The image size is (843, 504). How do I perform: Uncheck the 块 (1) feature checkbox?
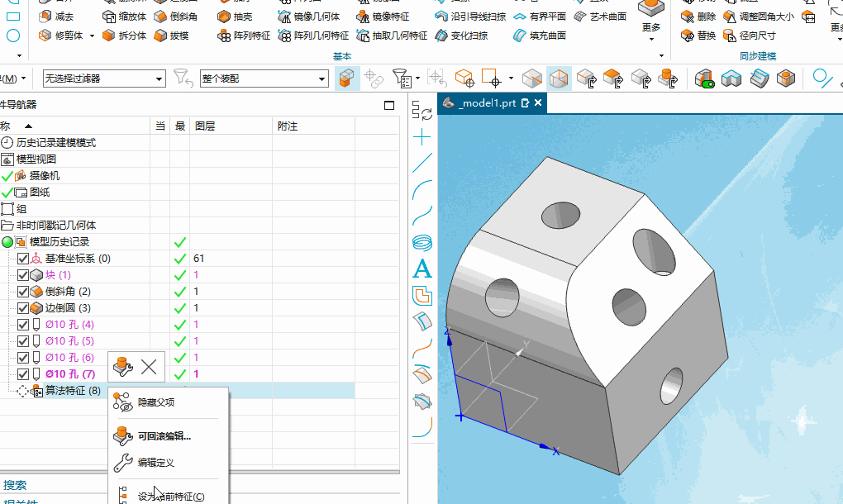click(x=23, y=275)
